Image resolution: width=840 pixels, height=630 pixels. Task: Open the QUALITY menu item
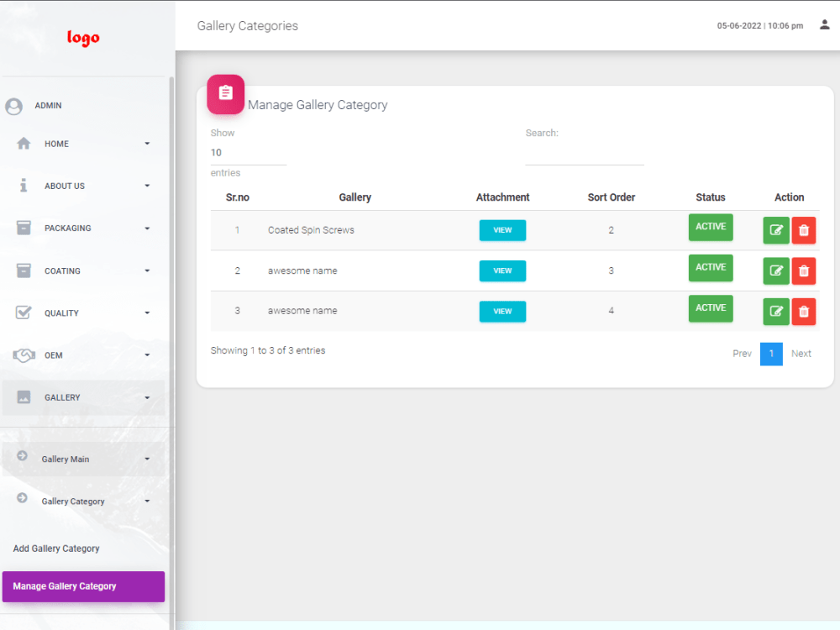83,312
